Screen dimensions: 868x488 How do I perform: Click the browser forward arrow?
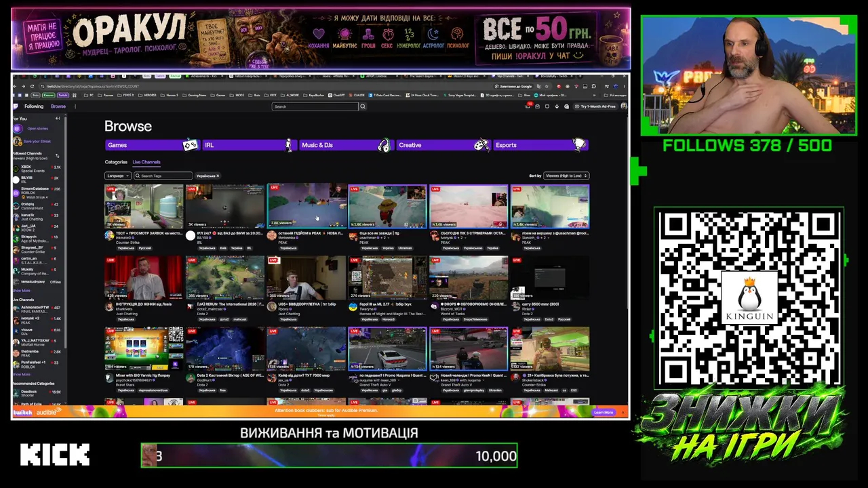(24, 86)
